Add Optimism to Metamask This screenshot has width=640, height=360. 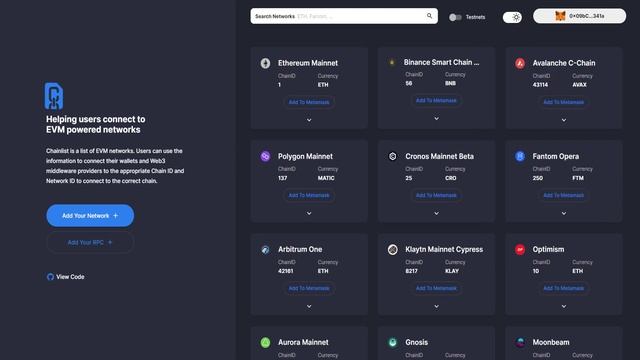[564, 288]
